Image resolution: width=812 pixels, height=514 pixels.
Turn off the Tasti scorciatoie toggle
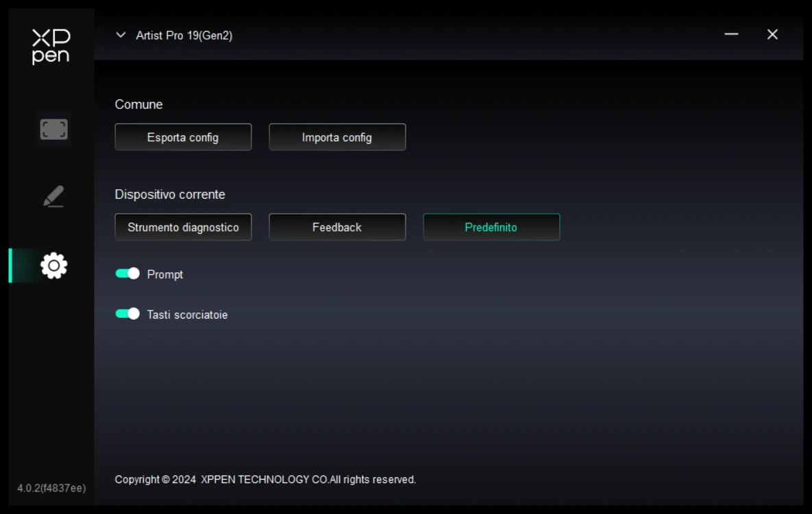(127, 314)
